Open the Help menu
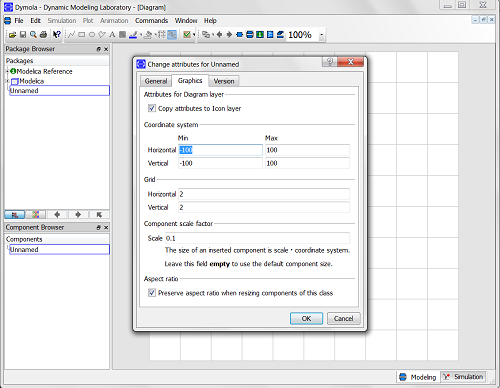This screenshot has height=388, width=500. pos(210,21)
